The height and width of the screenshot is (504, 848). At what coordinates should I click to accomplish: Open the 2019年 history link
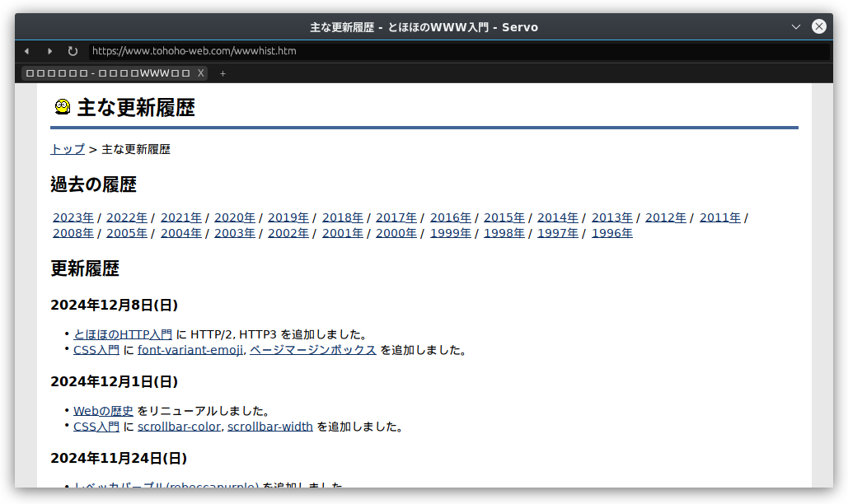288,217
